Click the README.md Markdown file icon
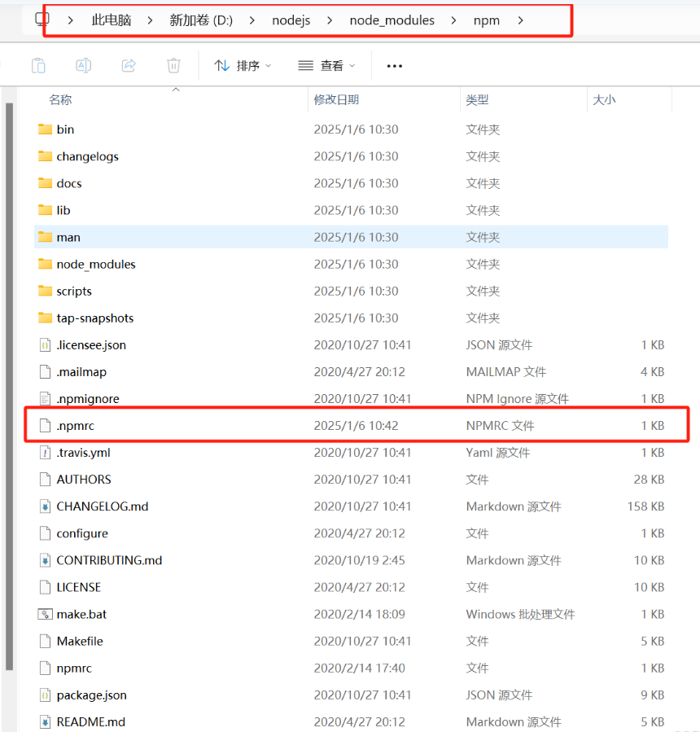The width and height of the screenshot is (700, 732). (45, 721)
